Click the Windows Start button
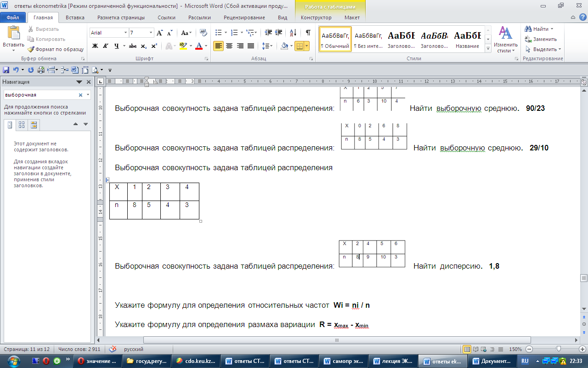Screen dimensions: 588x368 click(x=13, y=361)
